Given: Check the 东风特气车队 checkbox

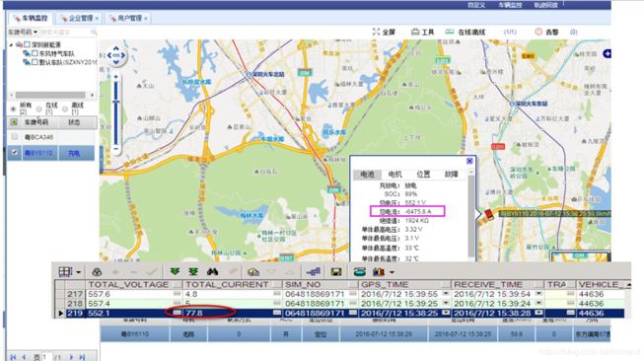Looking at the screenshot, I should coord(35,53).
